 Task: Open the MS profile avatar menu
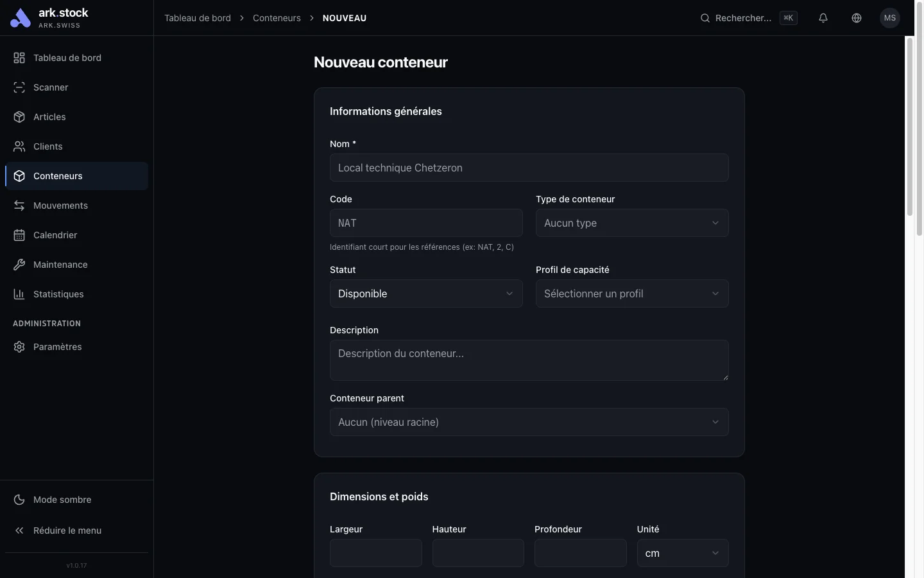tap(890, 18)
